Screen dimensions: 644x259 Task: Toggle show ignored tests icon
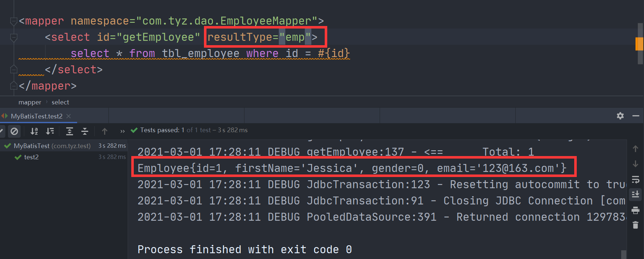click(14, 131)
